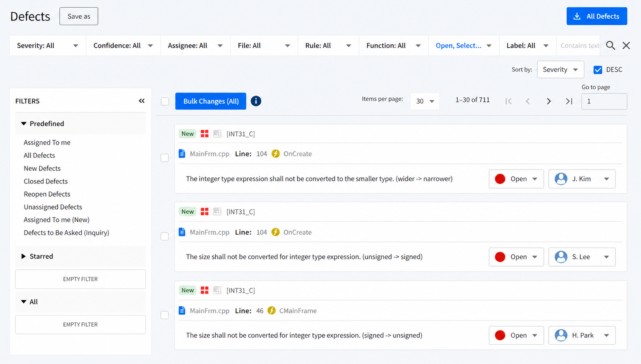Change the Items per page dropdown
Image resolution: width=641 pixels, height=364 pixels.
[x=425, y=101]
